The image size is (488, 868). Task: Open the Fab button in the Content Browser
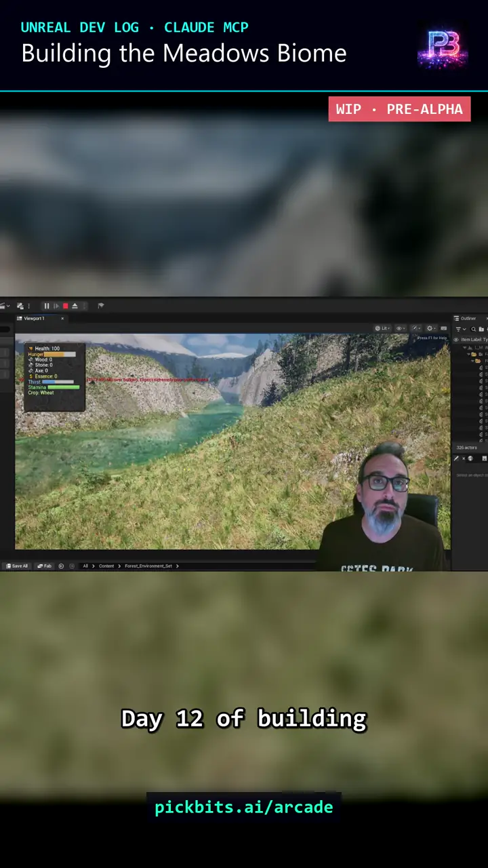tap(45, 566)
